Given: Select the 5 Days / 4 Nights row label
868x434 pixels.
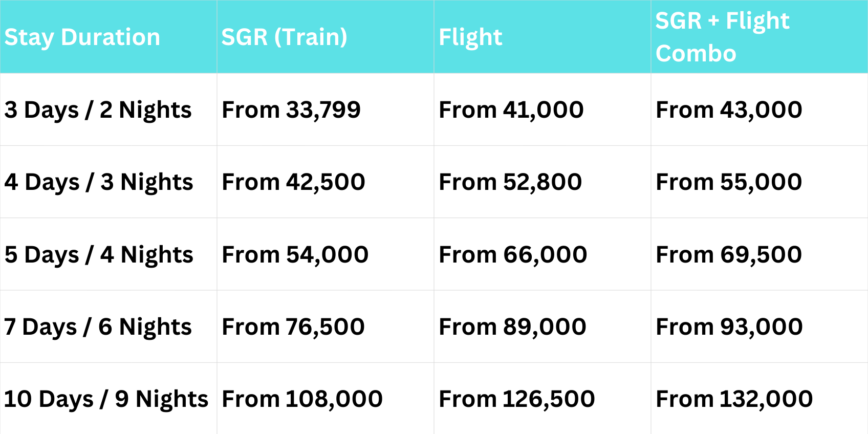Looking at the screenshot, I should coord(99,255).
